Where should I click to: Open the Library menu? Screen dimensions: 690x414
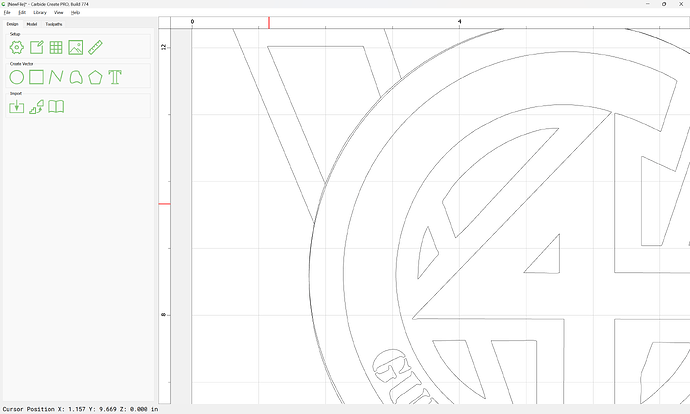pos(40,13)
